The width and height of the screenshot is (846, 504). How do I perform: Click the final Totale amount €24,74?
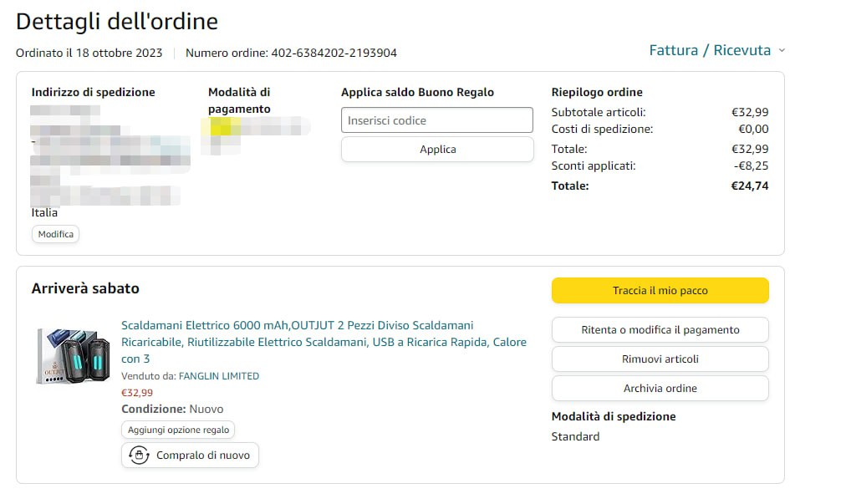750,186
